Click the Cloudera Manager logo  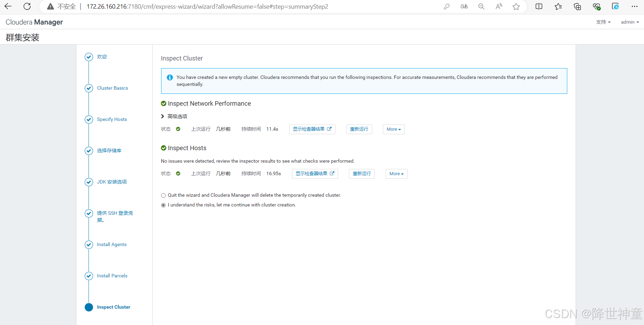pos(34,22)
